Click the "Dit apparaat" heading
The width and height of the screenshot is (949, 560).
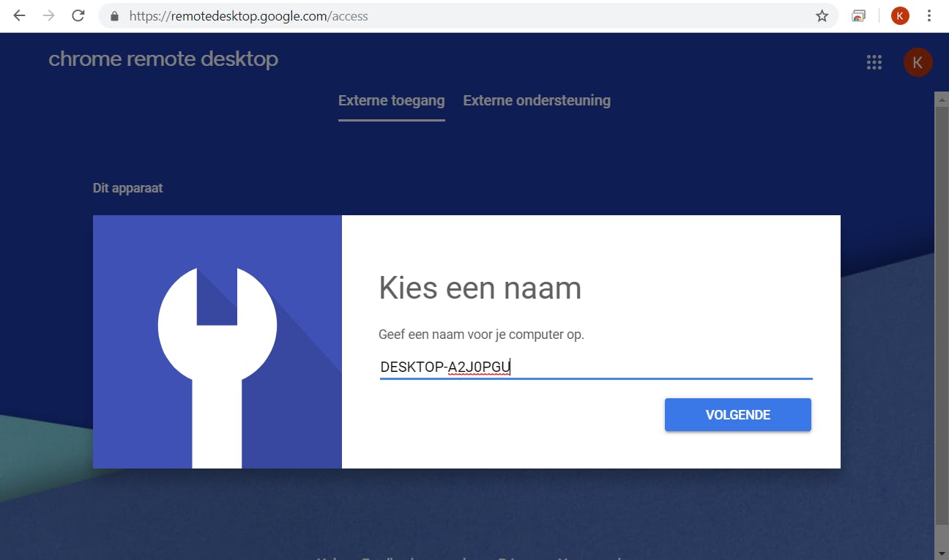click(127, 188)
